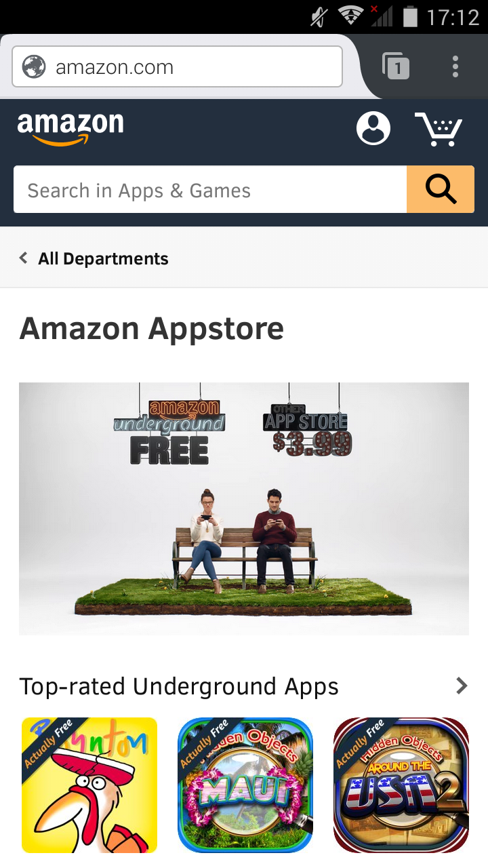Open the Hidden Objects Maui app

coord(245,785)
